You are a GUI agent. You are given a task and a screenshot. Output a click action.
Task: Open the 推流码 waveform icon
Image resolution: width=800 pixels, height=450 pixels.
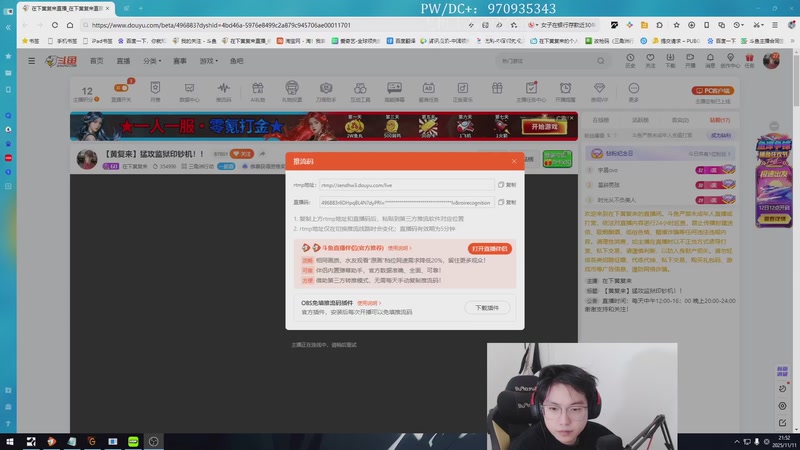pos(223,91)
